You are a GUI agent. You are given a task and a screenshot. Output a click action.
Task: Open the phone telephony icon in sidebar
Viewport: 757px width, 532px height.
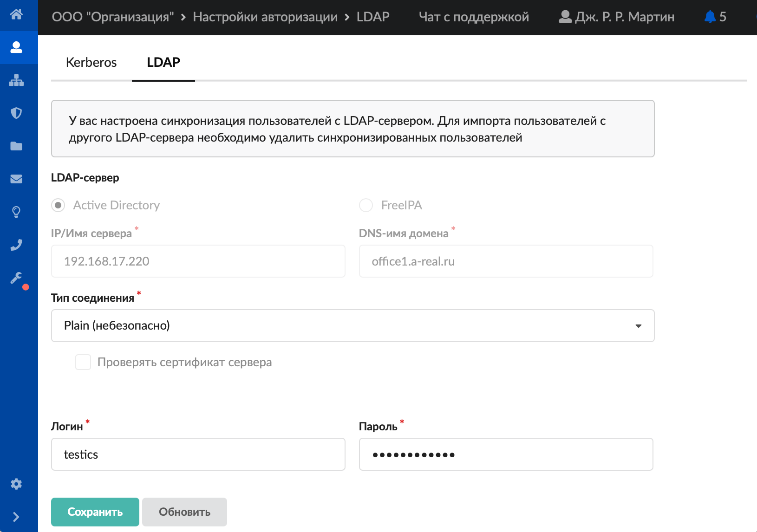[x=16, y=245]
